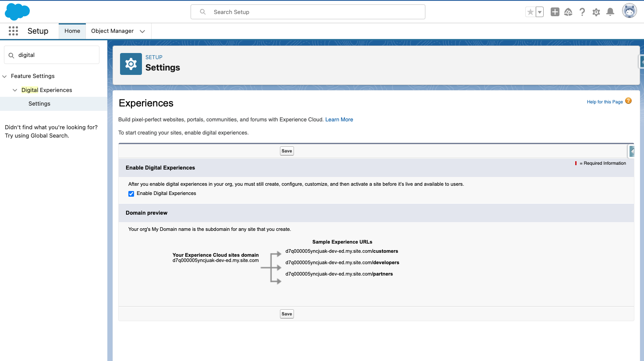The width and height of the screenshot is (644, 361).
Task: Open the user profile avatar
Action: pyautogui.click(x=629, y=11)
